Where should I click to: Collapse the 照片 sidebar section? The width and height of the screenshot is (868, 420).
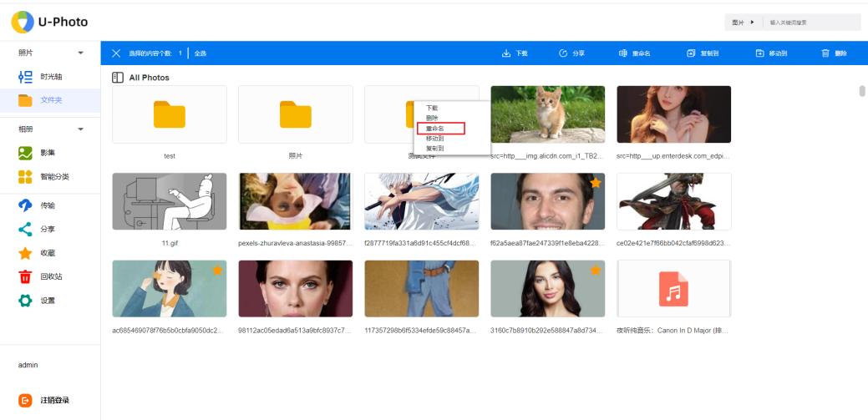click(80, 53)
